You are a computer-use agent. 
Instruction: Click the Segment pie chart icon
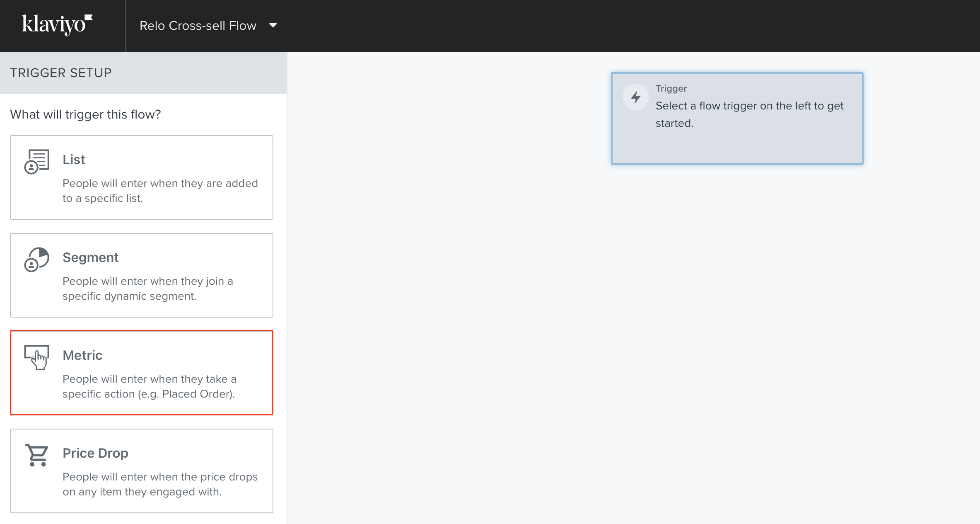click(x=37, y=260)
